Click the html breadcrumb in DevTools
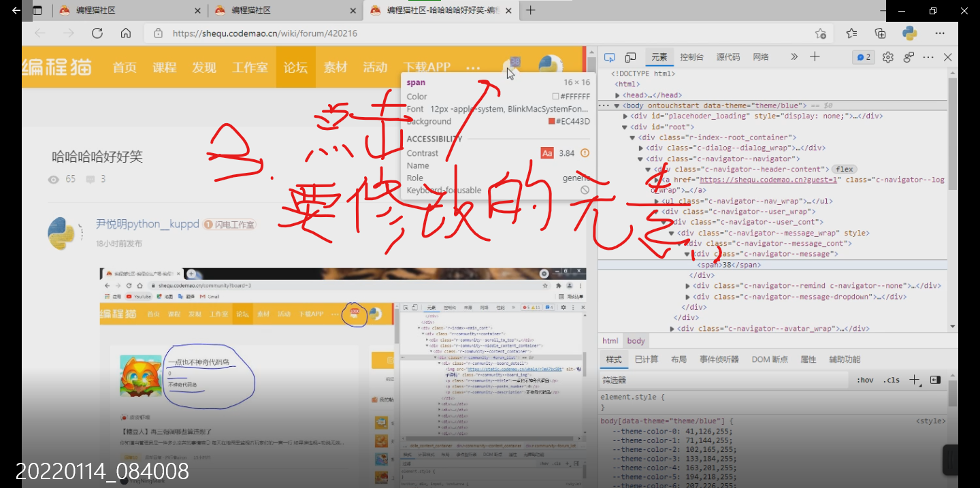The width and height of the screenshot is (980, 488). point(610,341)
